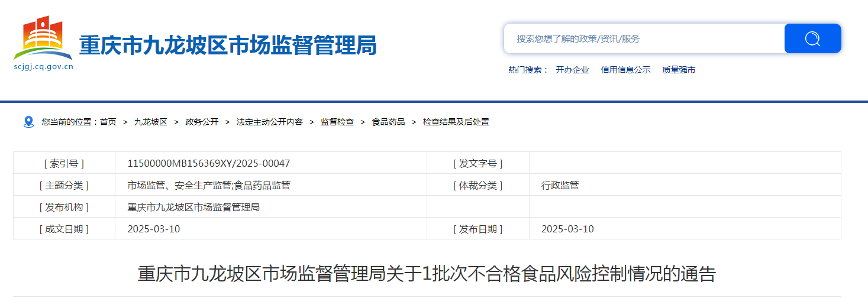The height and width of the screenshot is (298, 868).
Task: Click the blue search magnifier button
Action: point(812,38)
